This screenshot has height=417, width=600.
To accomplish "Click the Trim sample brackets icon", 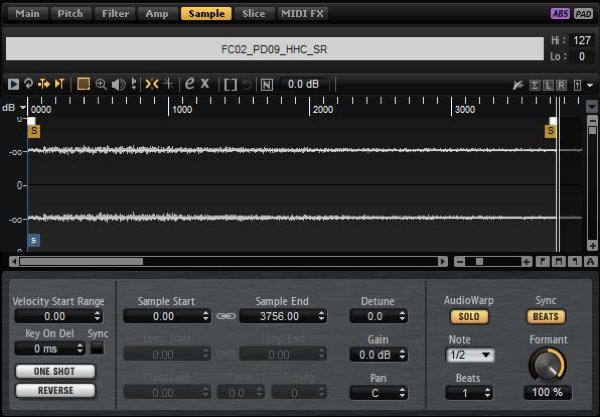I will (x=230, y=84).
